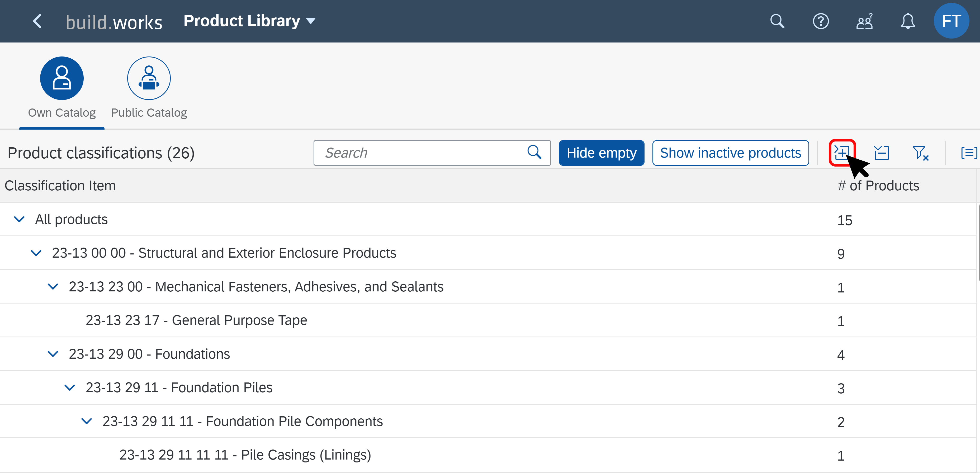This screenshot has width=980, height=473.
Task: Open the header search icon
Action: pyautogui.click(x=777, y=21)
